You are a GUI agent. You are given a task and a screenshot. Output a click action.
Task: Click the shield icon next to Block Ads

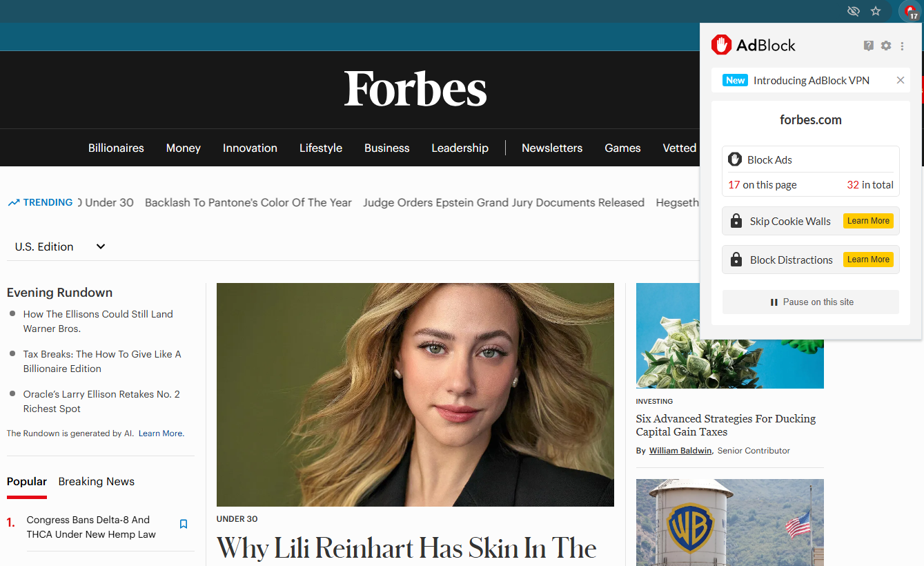coord(735,159)
